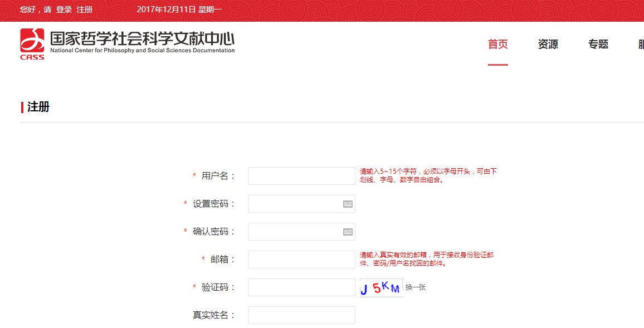Viewport: 644px width, 328px height.
Task: Open the 专题 menu item
Action: coord(599,44)
